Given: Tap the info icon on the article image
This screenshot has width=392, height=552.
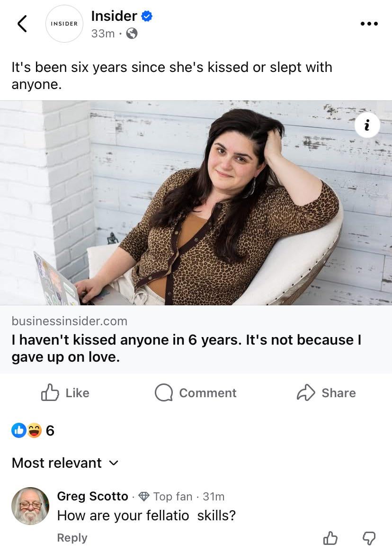Looking at the screenshot, I should (367, 125).
